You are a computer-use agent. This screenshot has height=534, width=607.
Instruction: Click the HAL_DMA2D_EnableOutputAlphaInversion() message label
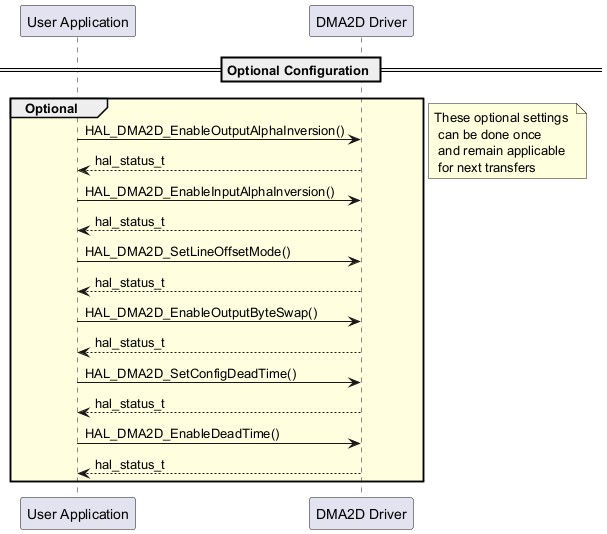[215, 130]
